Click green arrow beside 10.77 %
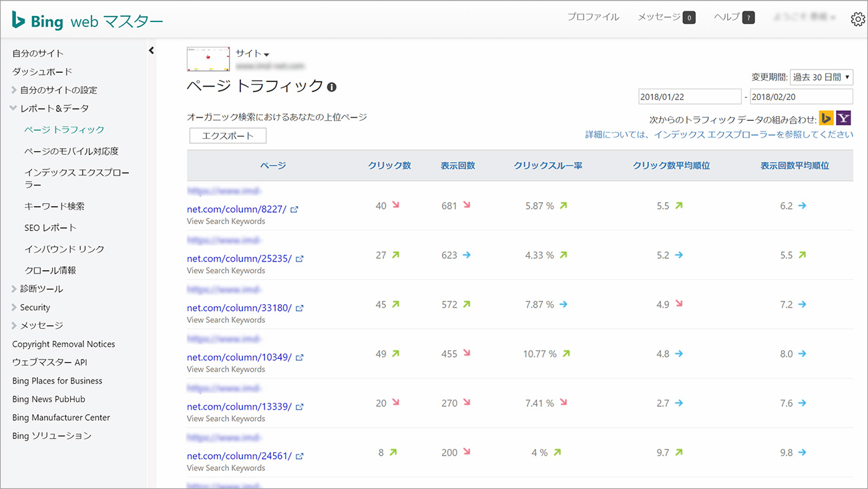Image resolution: width=868 pixels, height=489 pixels. pyautogui.click(x=566, y=354)
